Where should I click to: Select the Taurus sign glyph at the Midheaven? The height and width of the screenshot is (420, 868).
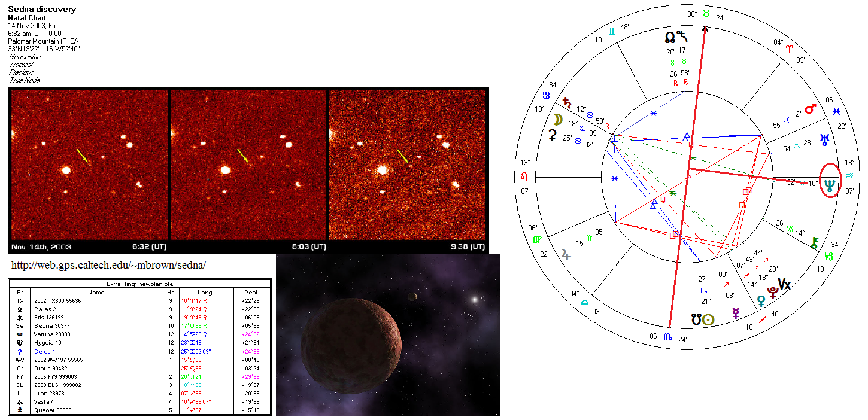[707, 13]
